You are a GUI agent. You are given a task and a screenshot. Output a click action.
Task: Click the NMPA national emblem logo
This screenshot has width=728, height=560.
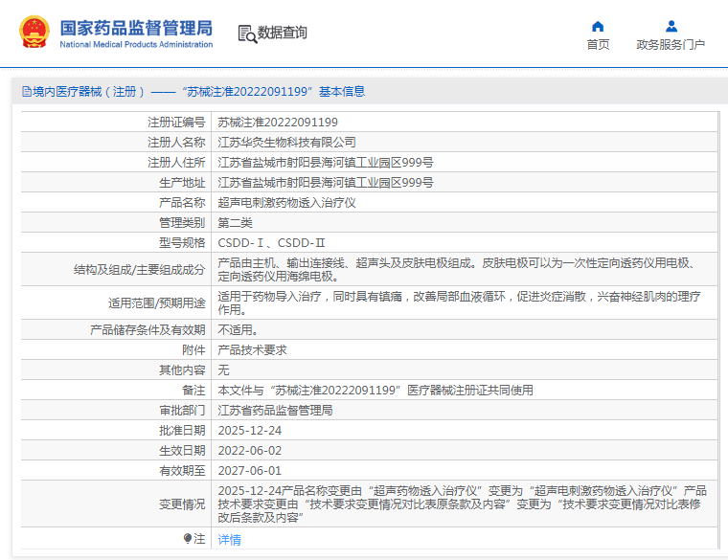pos(34,33)
